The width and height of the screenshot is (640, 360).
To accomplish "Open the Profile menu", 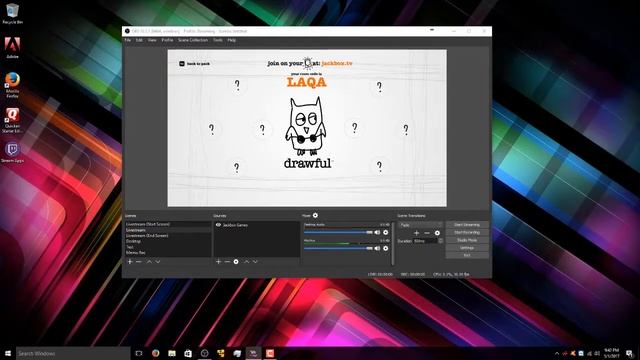I will 167,40.
